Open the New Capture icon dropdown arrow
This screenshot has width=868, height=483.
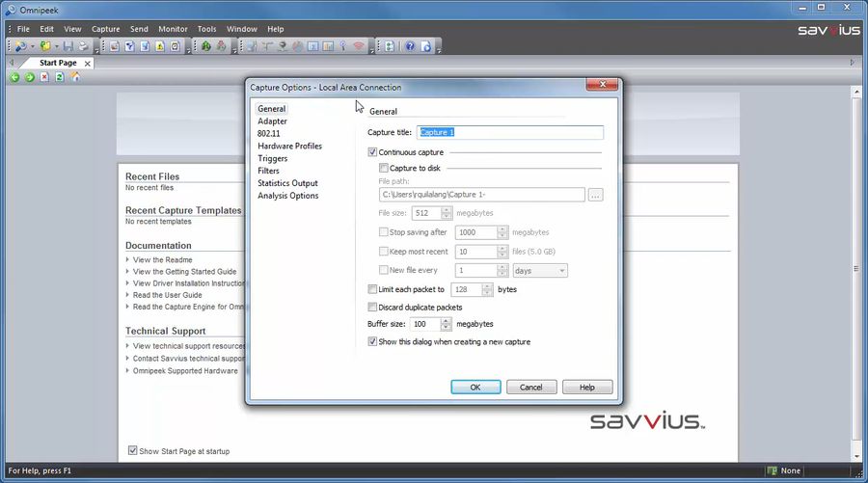(32, 46)
